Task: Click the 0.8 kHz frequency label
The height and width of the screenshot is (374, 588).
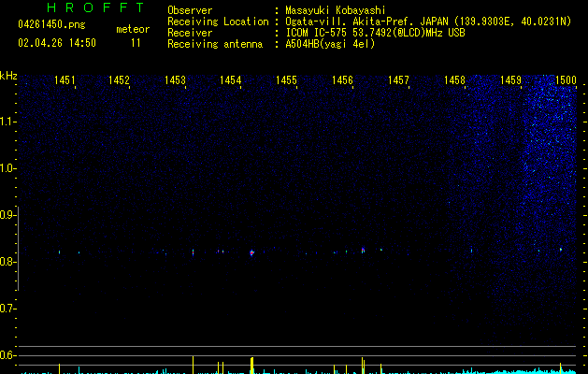Action: [7, 262]
